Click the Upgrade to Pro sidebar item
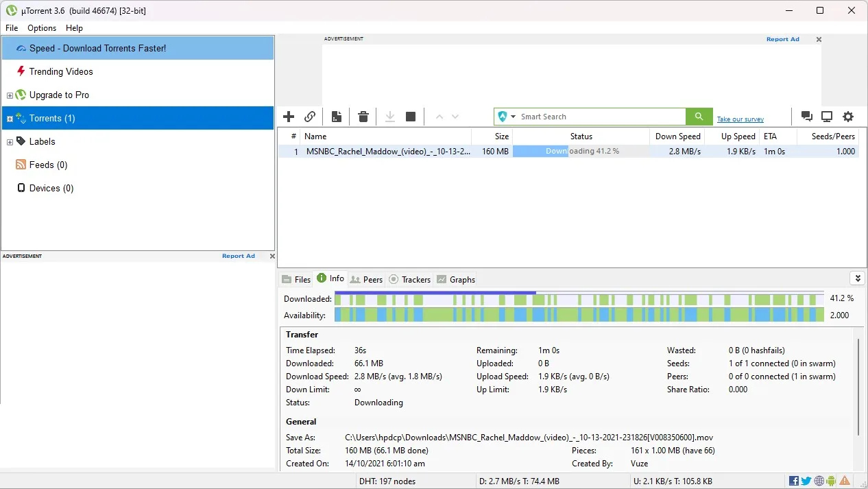868x489 pixels. click(x=59, y=95)
